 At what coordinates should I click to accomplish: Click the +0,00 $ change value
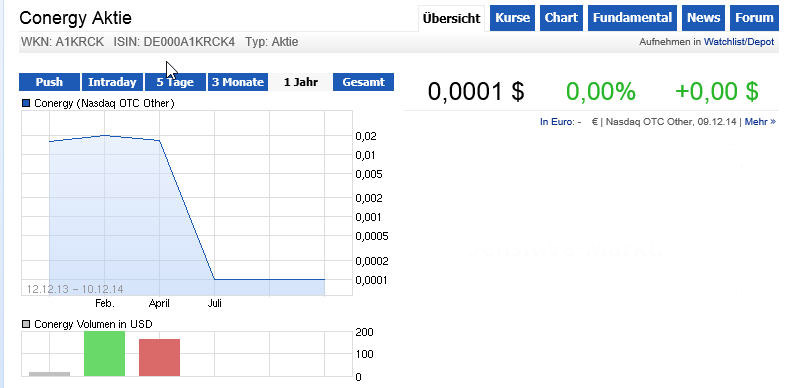[x=717, y=92]
